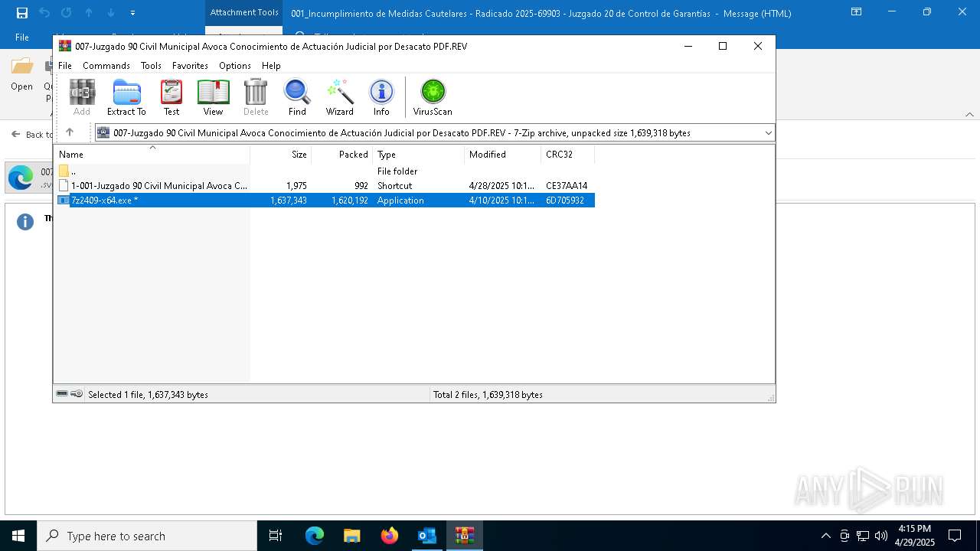Viewport: 980px width, 551px height.
Task: Click the Edge attachment icon in Outlook
Action: click(21, 178)
